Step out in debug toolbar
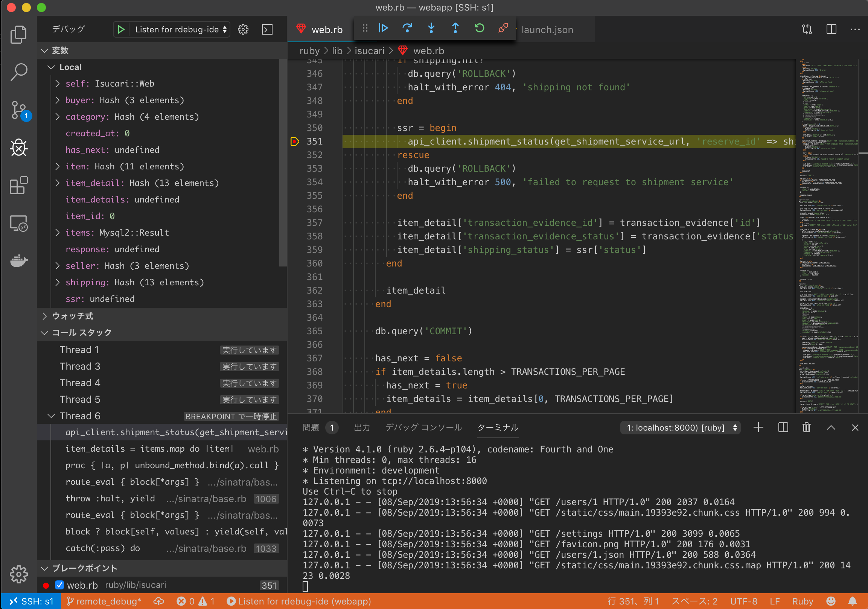 (455, 28)
